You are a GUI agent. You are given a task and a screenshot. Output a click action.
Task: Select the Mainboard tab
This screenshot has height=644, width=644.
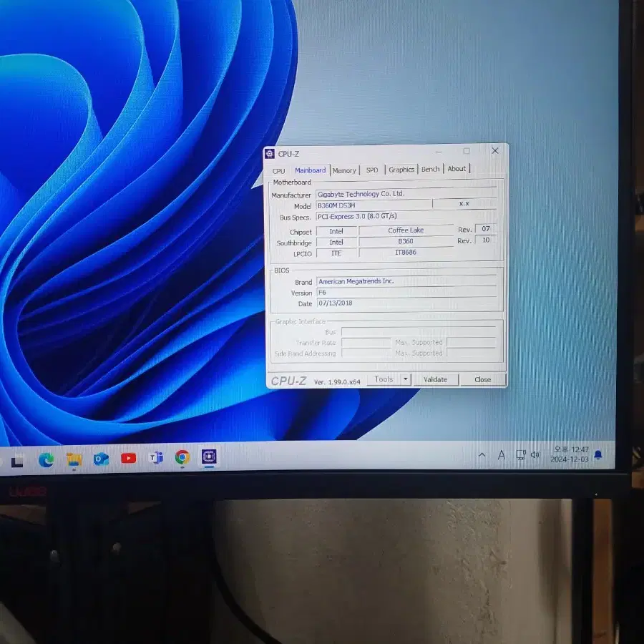tap(310, 170)
